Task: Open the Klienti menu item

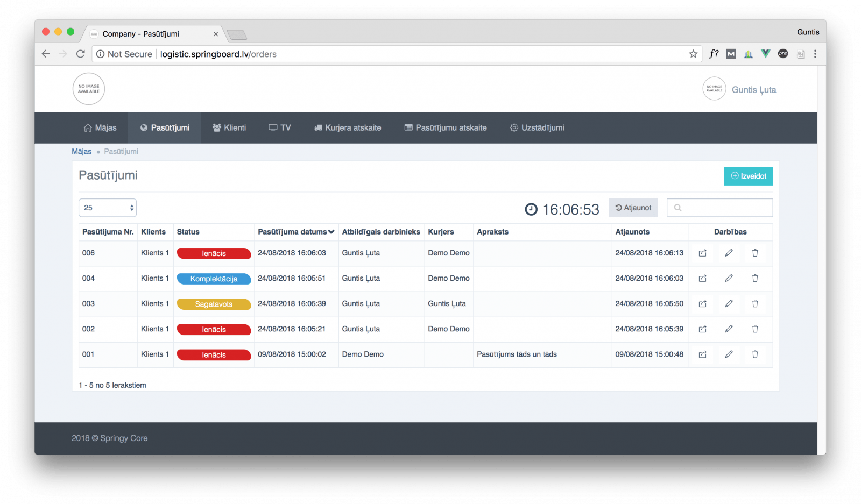Action: pyautogui.click(x=229, y=127)
